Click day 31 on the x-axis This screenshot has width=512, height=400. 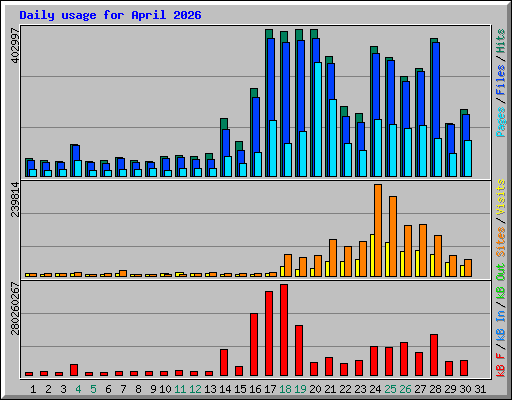pyautogui.click(x=480, y=389)
